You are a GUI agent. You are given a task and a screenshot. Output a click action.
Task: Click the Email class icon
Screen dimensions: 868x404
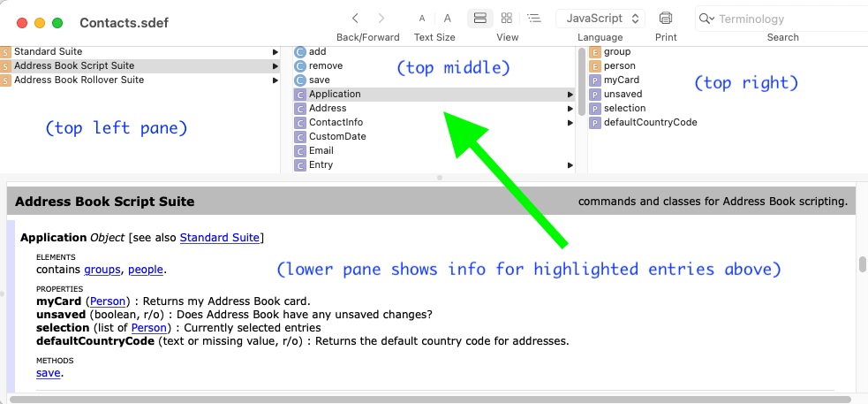pyautogui.click(x=300, y=151)
